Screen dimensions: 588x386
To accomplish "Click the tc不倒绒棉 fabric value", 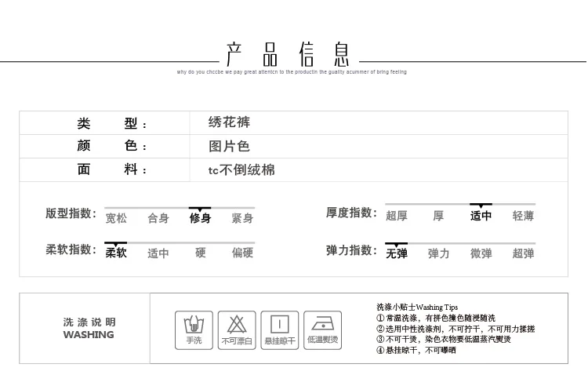I will tap(241, 170).
